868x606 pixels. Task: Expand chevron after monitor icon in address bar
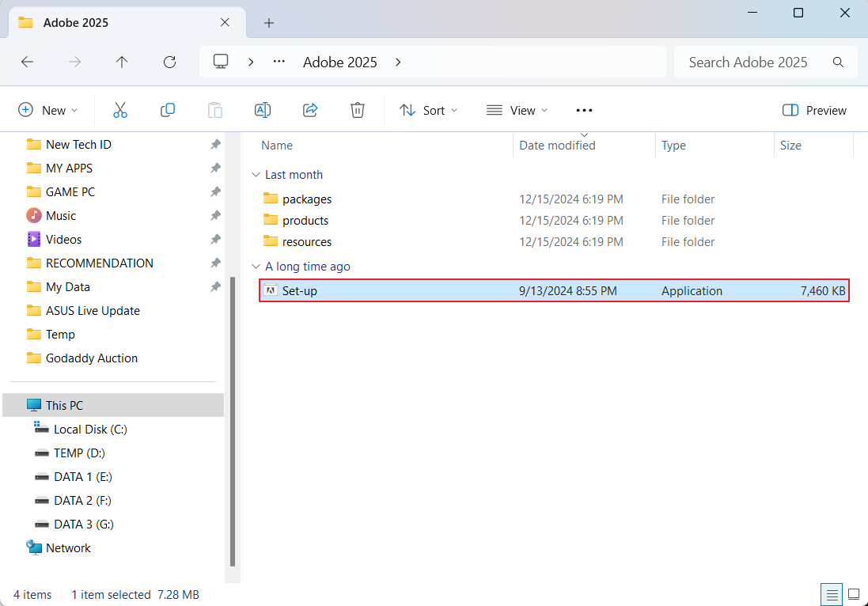[251, 62]
